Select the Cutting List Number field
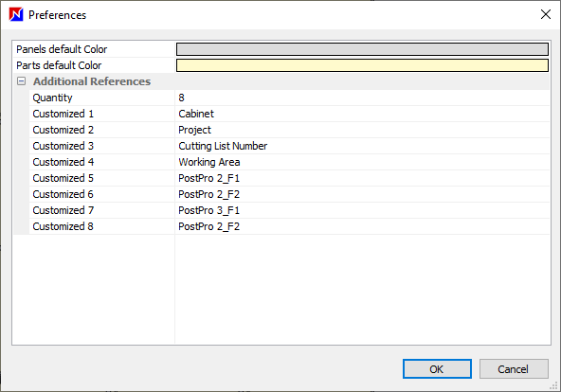Screen dimensions: 561x392 pyautogui.click(x=362, y=146)
